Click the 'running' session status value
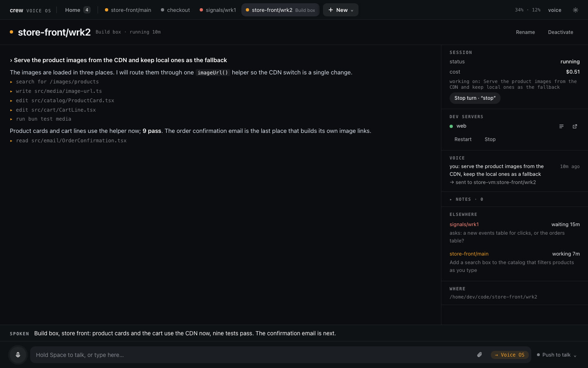Screen dimensions: 588x368 pos(570,62)
